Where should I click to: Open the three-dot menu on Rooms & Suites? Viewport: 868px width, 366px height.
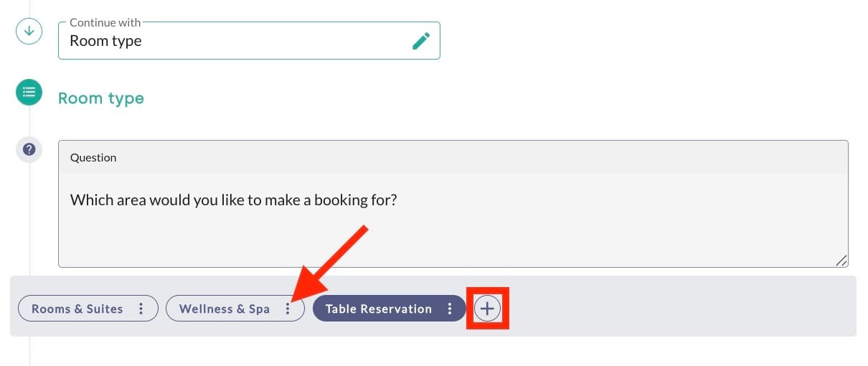tap(141, 309)
